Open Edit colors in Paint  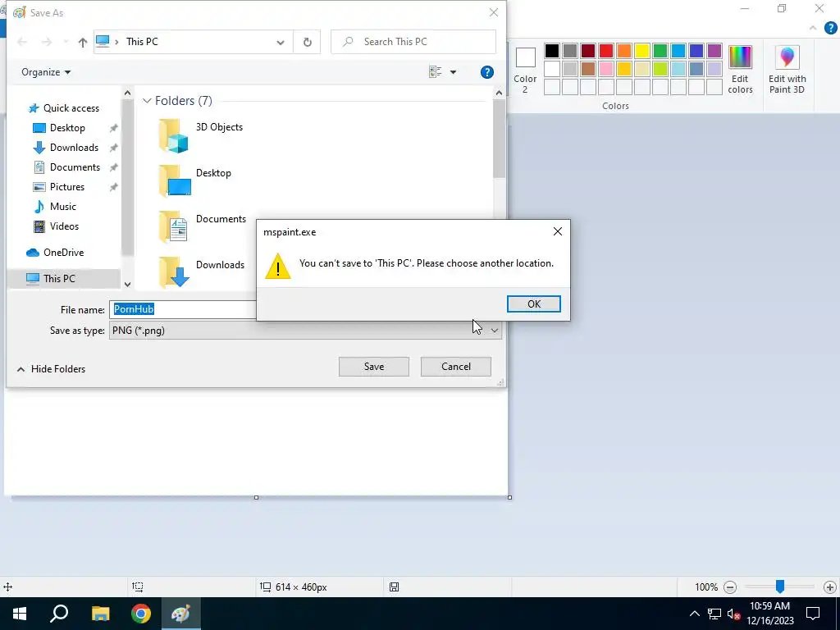click(x=740, y=70)
